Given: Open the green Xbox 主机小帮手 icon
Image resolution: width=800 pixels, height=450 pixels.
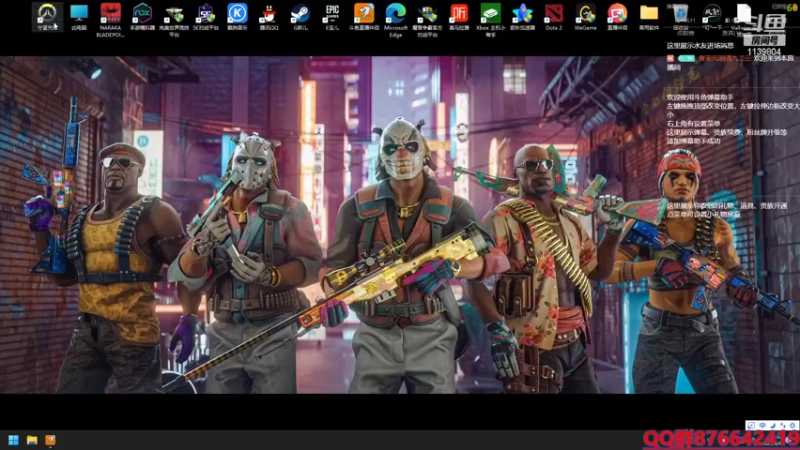Looking at the screenshot, I should 490,19.
